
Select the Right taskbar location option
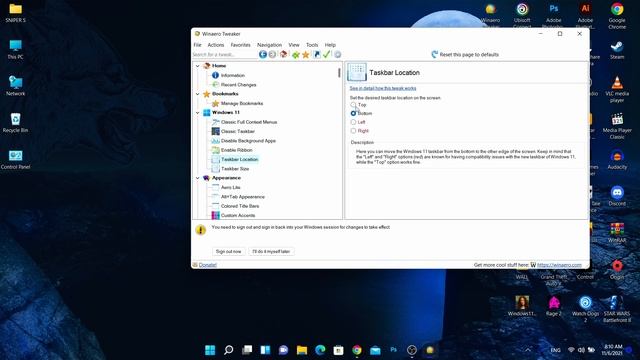tap(353, 131)
